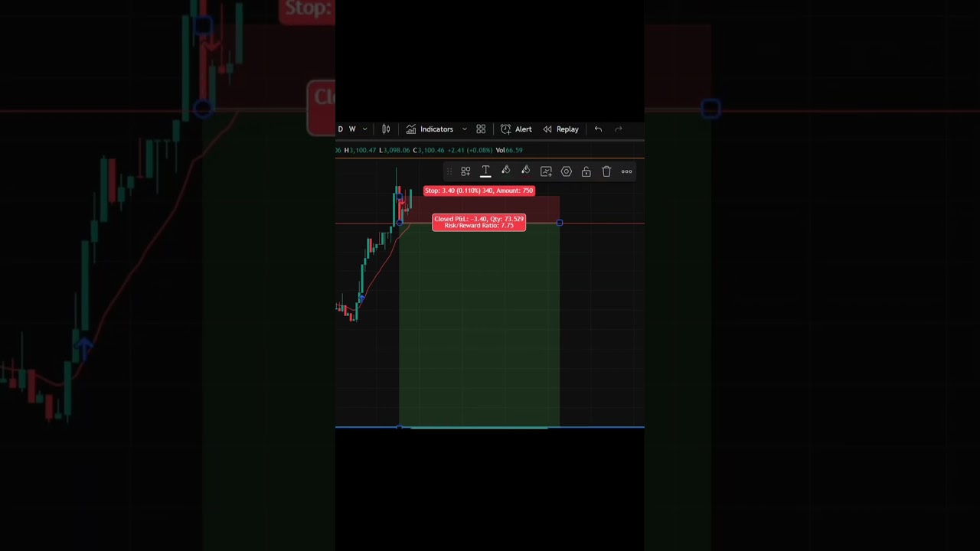980x551 pixels.
Task: Create a new Alert
Action: click(516, 129)
